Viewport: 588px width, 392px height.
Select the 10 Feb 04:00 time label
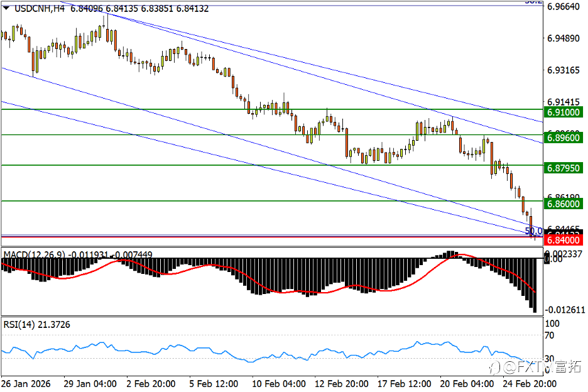[x=279, y=384]
